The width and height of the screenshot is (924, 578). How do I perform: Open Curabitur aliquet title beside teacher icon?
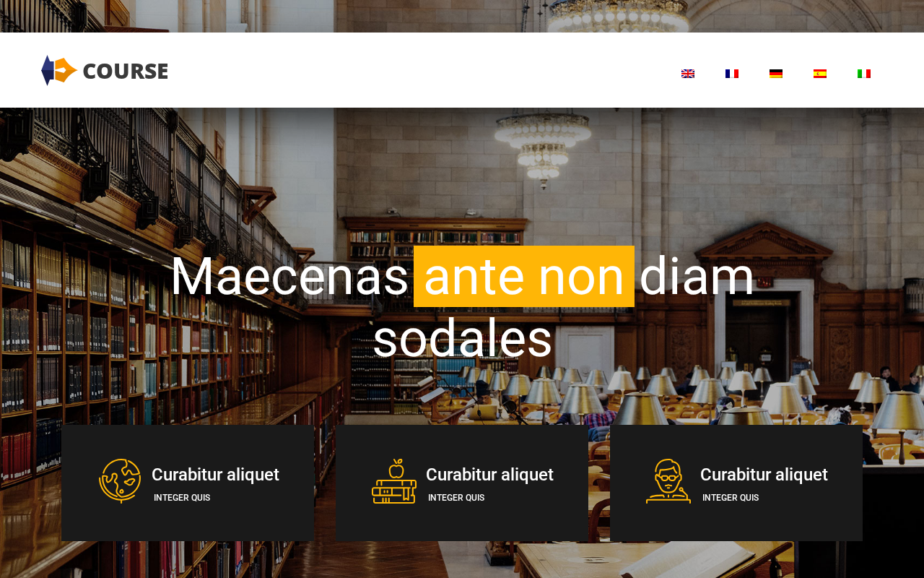click(x=764, y=475)
